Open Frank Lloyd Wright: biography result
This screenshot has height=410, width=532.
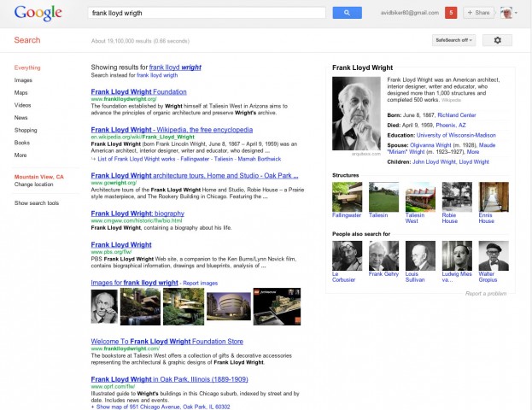[137, 214]
